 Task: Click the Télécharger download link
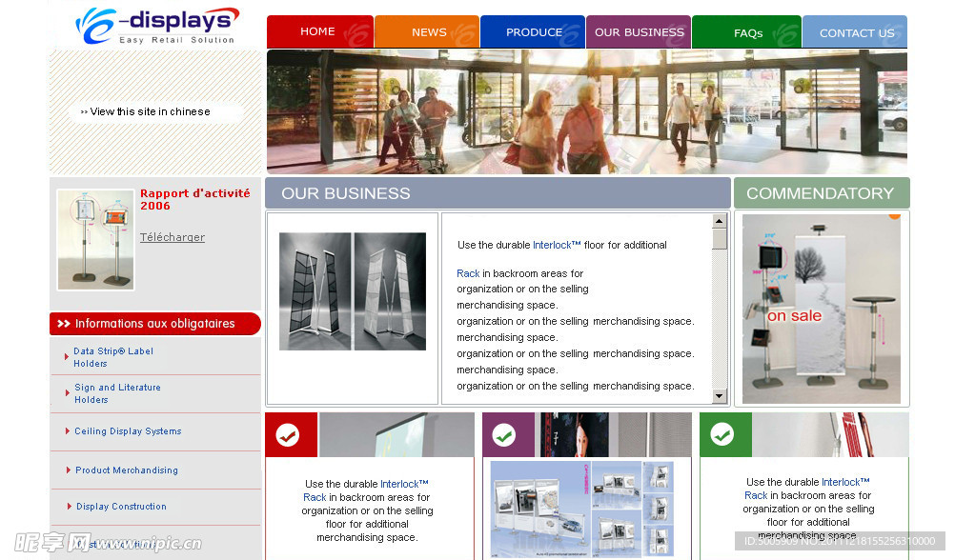[x=173, y=237]
